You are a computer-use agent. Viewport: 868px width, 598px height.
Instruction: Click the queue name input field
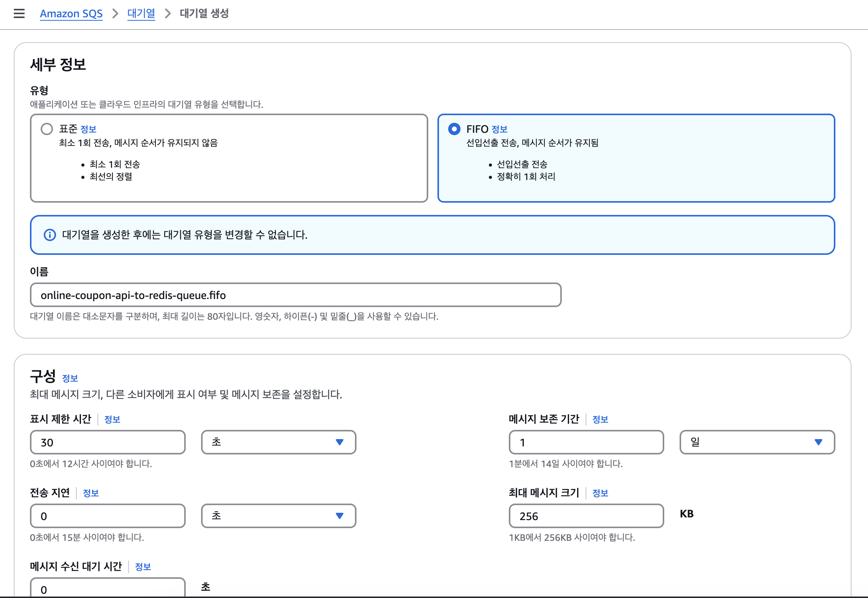[x=295, y=295]
